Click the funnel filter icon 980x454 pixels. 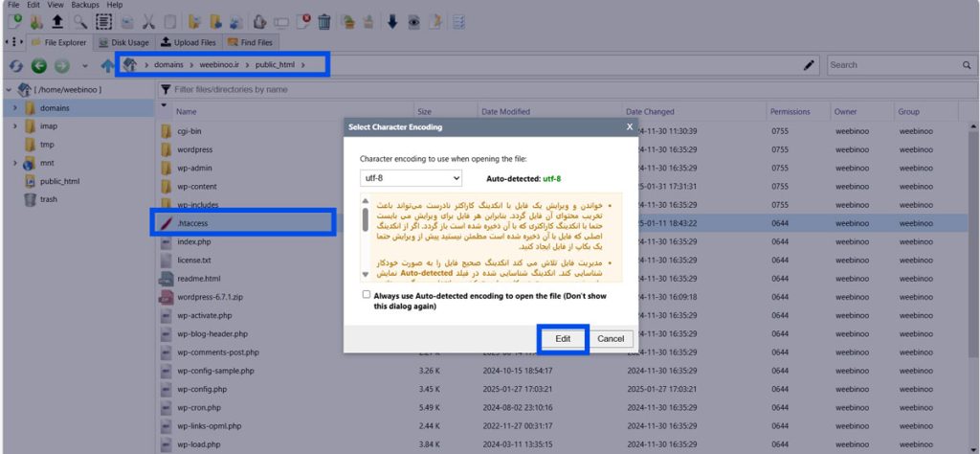click(166, 89)
